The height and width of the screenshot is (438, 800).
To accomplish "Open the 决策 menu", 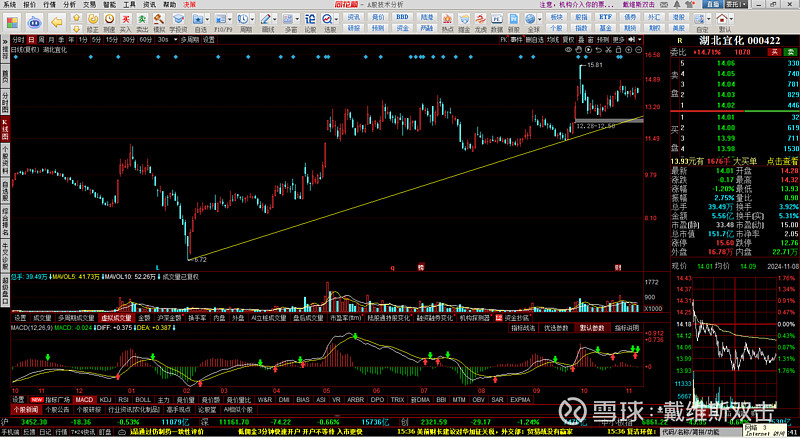I will (x=189, y=4).
